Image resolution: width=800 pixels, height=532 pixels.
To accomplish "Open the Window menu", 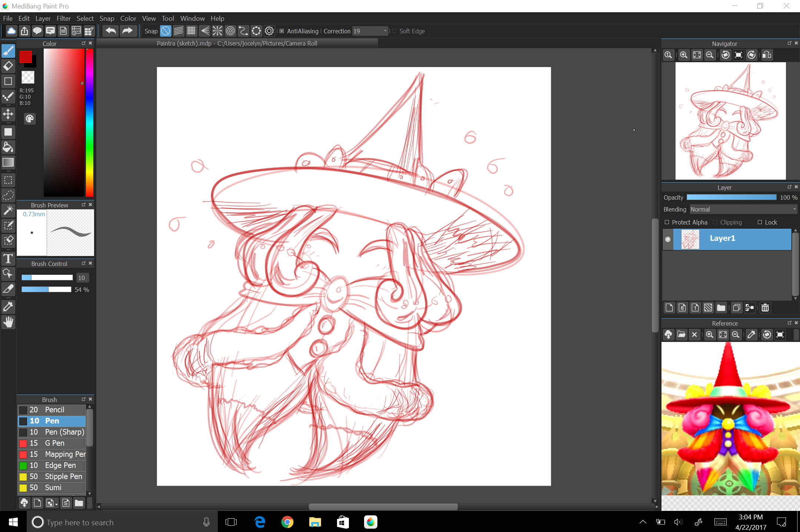I will point(193,18).
